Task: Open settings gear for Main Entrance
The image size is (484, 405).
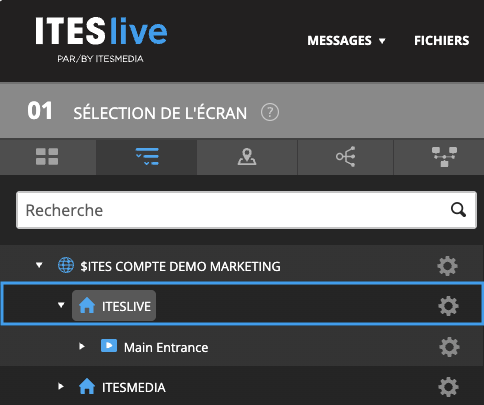Action: [x=449, y=347]
